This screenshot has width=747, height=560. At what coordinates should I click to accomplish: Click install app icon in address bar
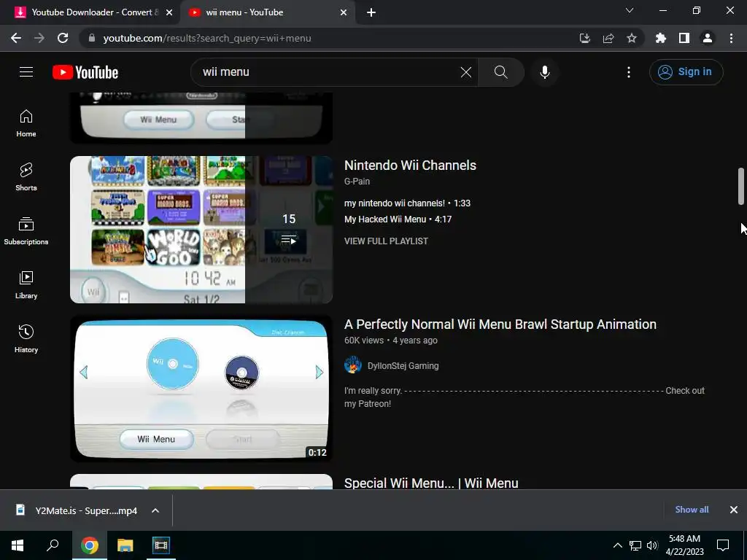584,38
